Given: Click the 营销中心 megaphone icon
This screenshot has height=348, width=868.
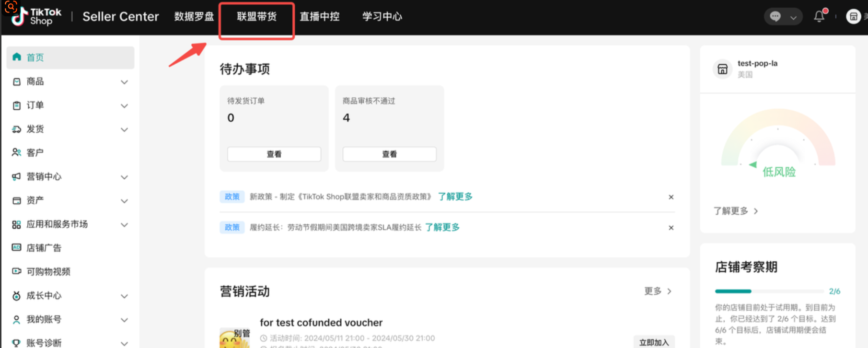Looking at the screenshot, I should point(17,176).
